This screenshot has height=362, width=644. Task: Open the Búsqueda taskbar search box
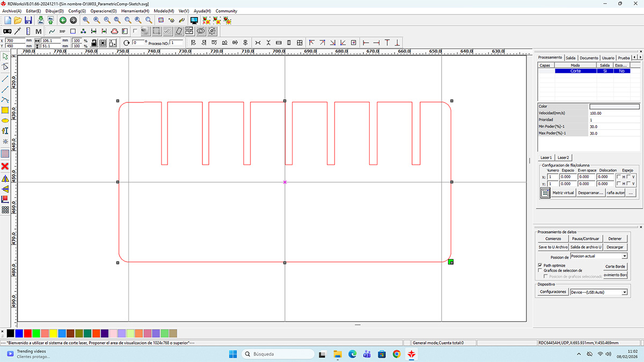point(277,354)
